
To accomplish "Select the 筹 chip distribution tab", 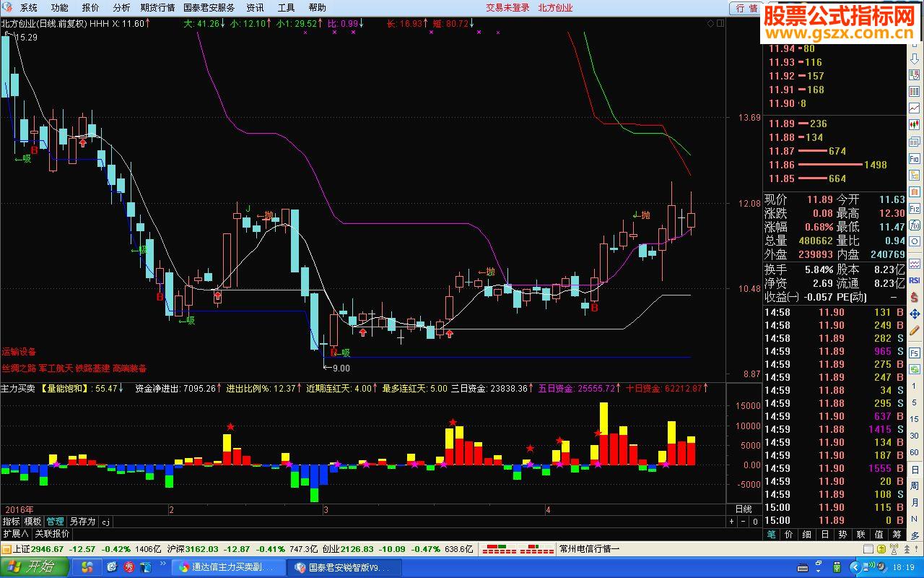I will point(897,535).
